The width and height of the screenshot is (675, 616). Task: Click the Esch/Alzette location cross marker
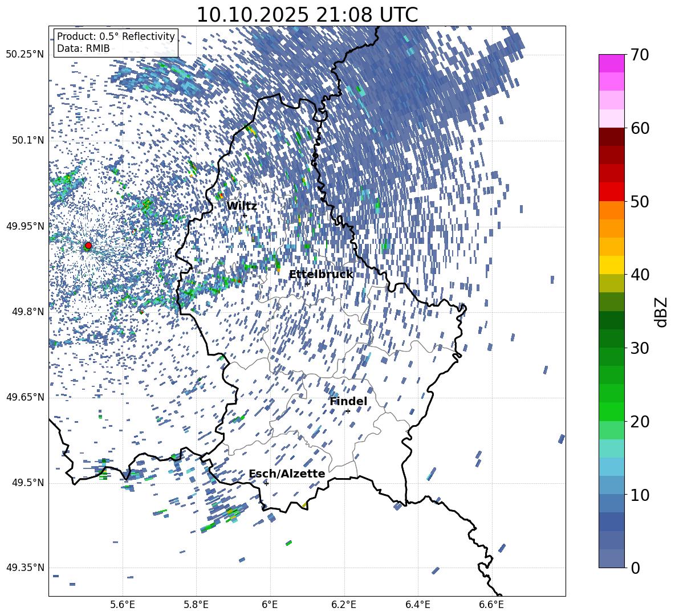[x=266, y=483]
